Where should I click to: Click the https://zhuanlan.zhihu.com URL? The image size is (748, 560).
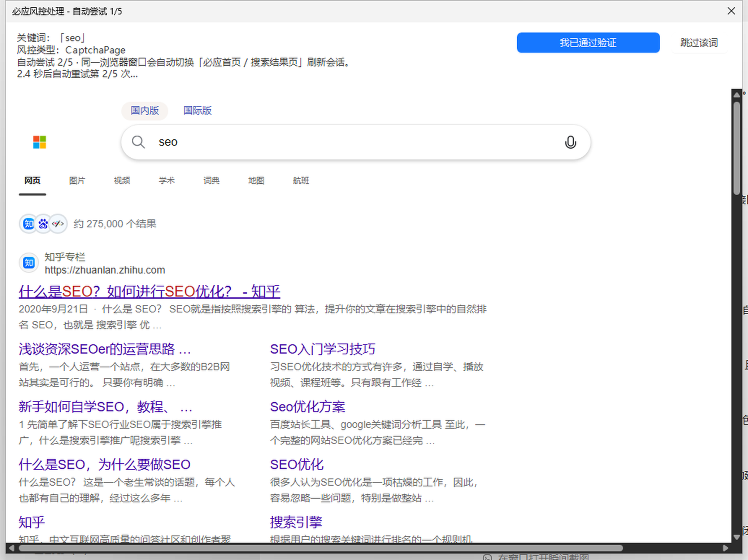pos(105,270)
